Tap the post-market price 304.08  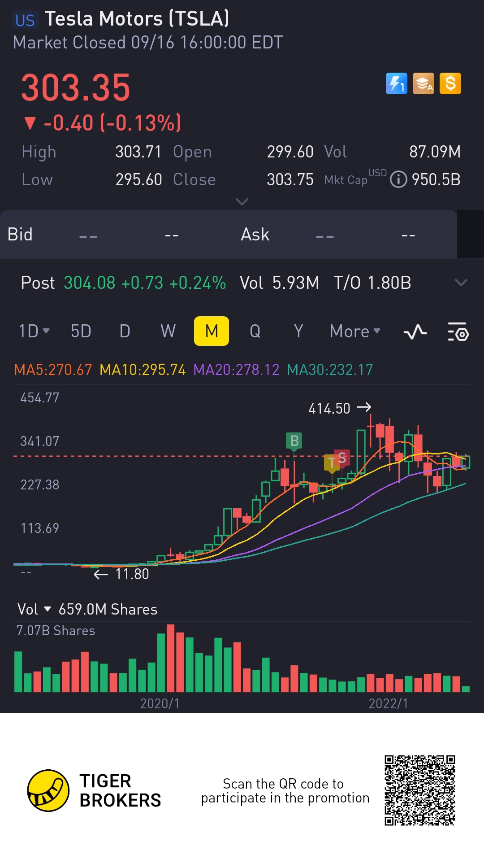coord(90,283)
